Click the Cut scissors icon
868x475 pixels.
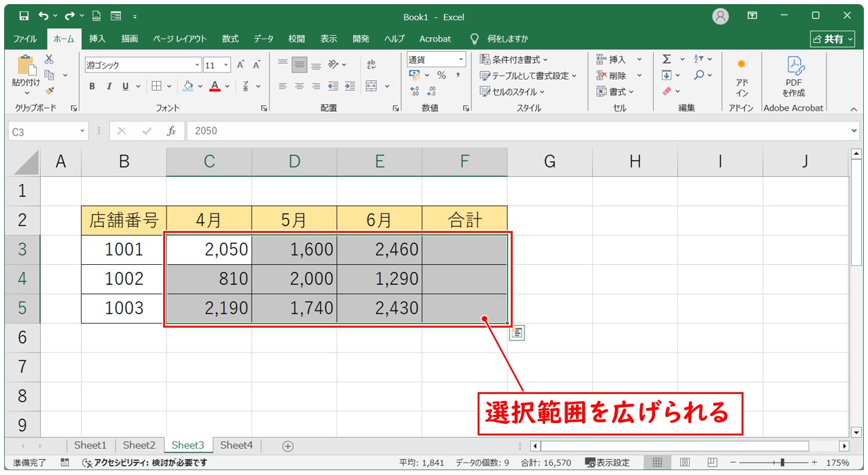49,60
